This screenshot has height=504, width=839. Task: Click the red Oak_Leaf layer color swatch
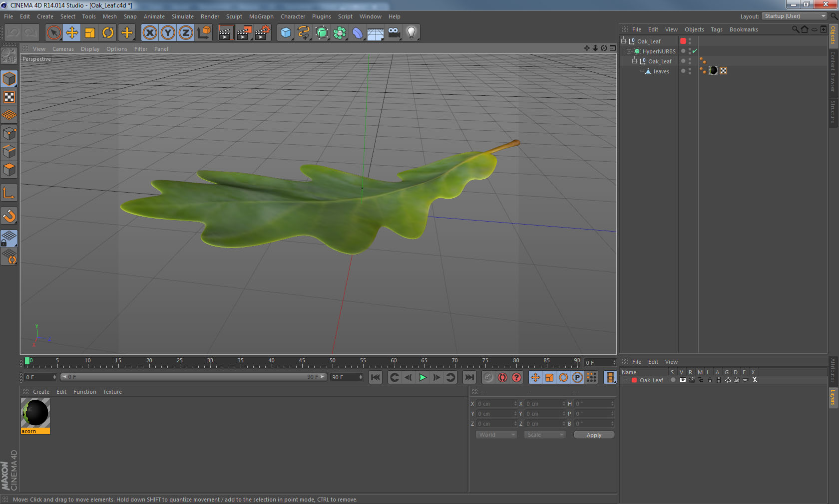pos(634,380)
